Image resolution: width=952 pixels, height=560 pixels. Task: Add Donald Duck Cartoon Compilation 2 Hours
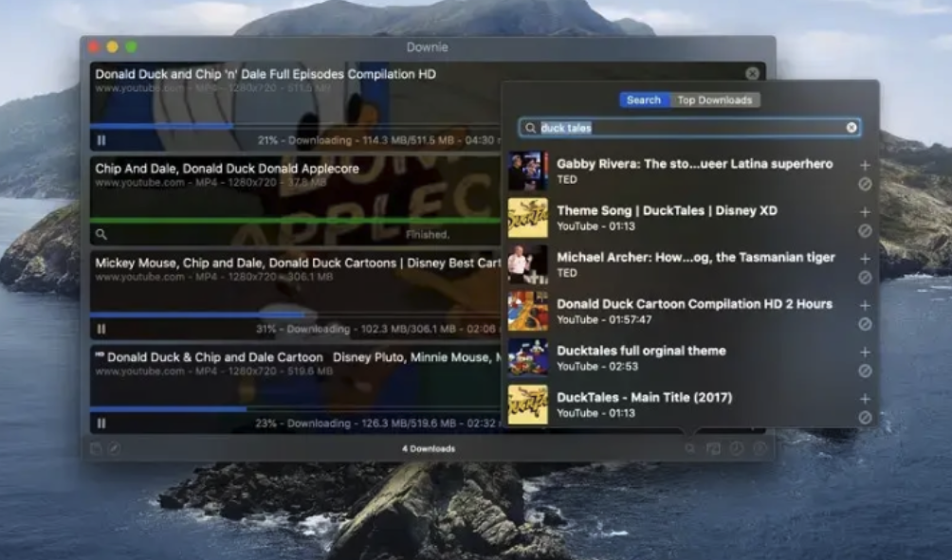pyautogui.click(x=865, y=305)
